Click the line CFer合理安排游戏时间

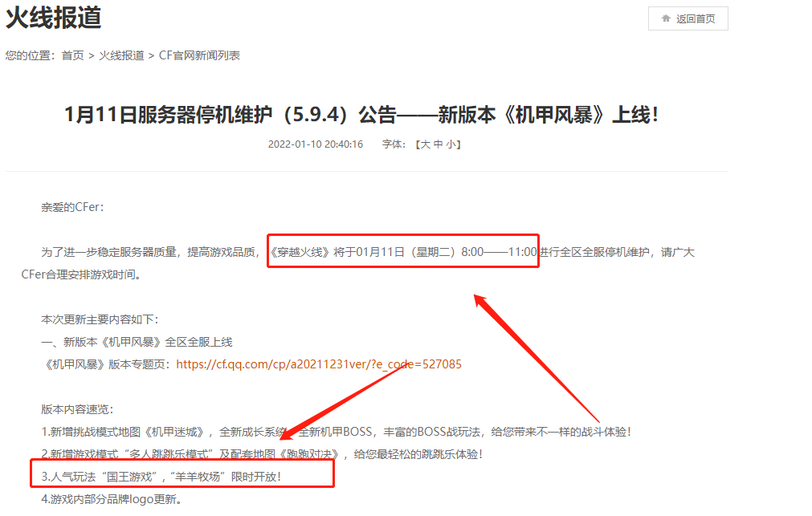81,274
